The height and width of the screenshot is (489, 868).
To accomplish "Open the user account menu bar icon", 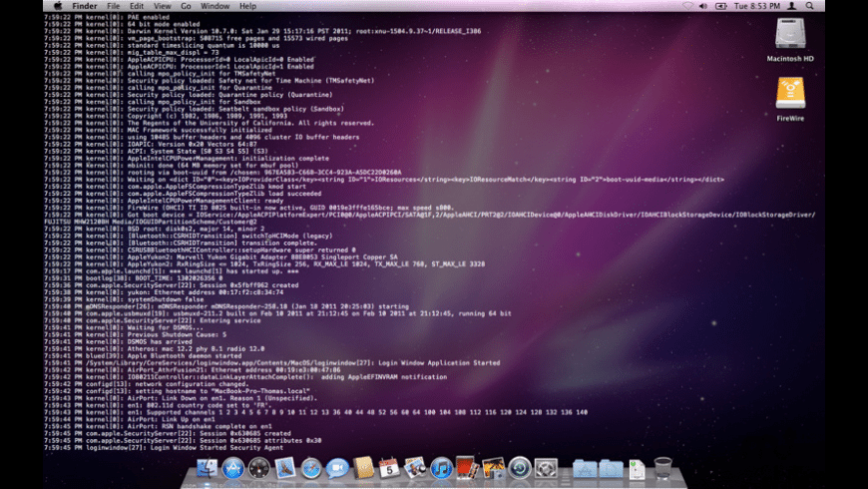I will [792, 6].
